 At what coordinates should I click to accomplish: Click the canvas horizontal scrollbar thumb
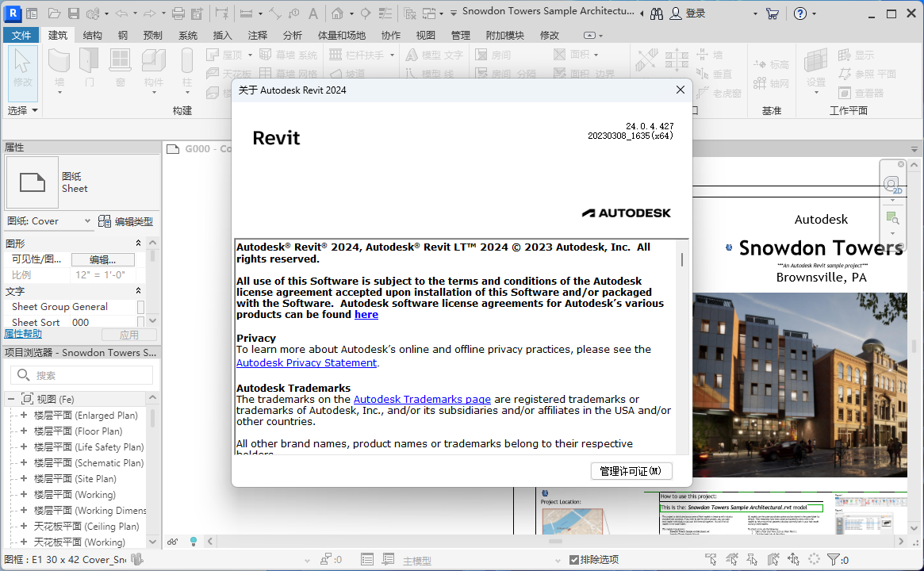coord(555,541)
